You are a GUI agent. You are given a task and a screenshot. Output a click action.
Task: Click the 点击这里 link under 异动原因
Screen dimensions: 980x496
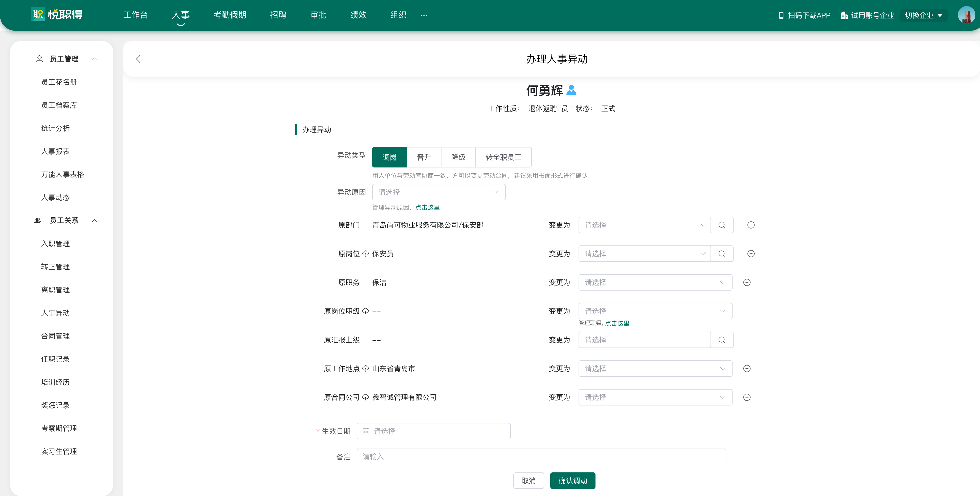(427, 207)
